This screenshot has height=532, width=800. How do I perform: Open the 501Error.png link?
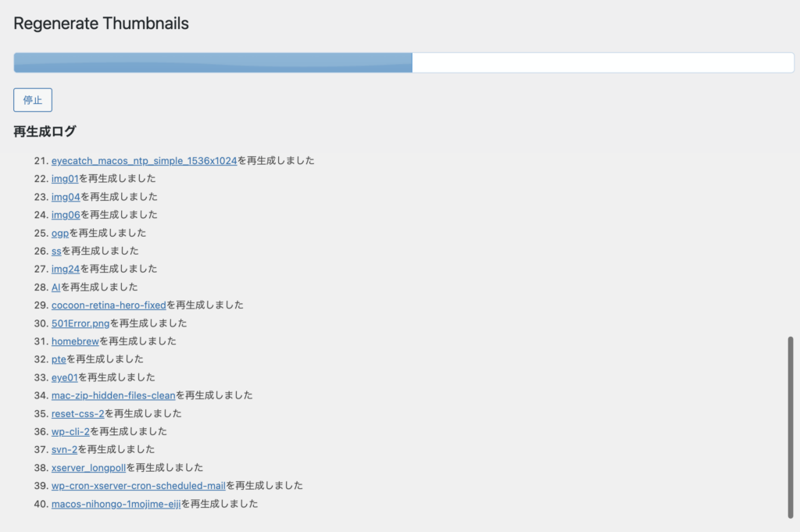80,323
